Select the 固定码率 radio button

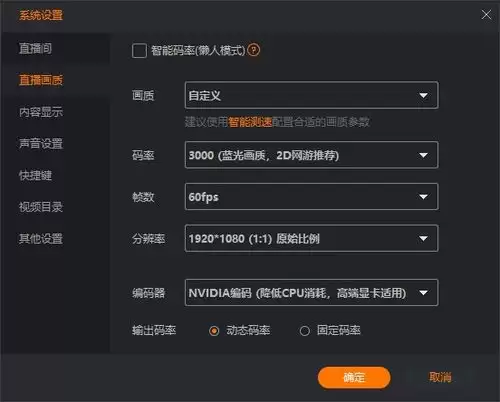[x=304, y=331]
